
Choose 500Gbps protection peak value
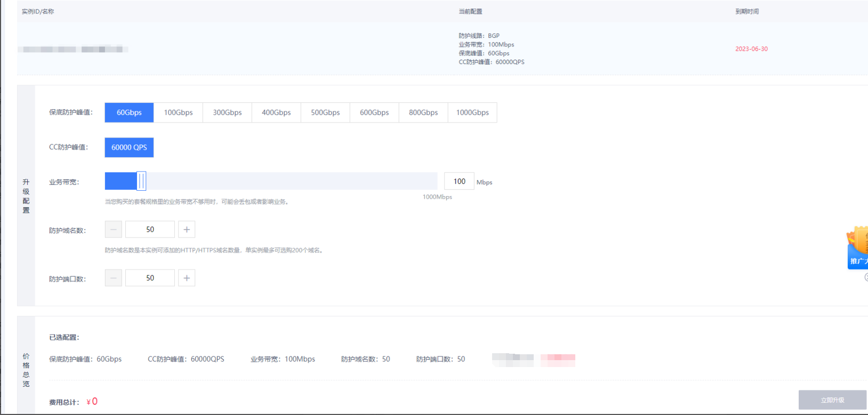pos(325,112)
